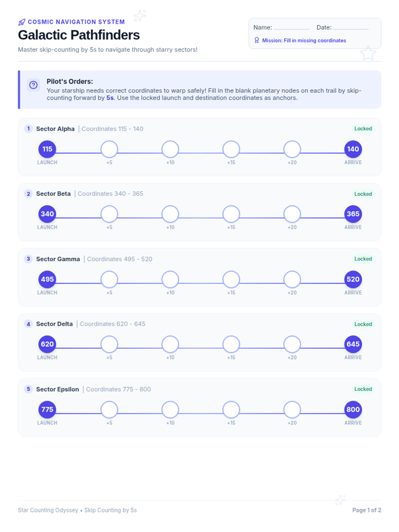Image resolution: width=399 pixels, height=532 pixels.
Task: Click the rocket icon beside Cosmic Navigation System
Action: [22, 22]
